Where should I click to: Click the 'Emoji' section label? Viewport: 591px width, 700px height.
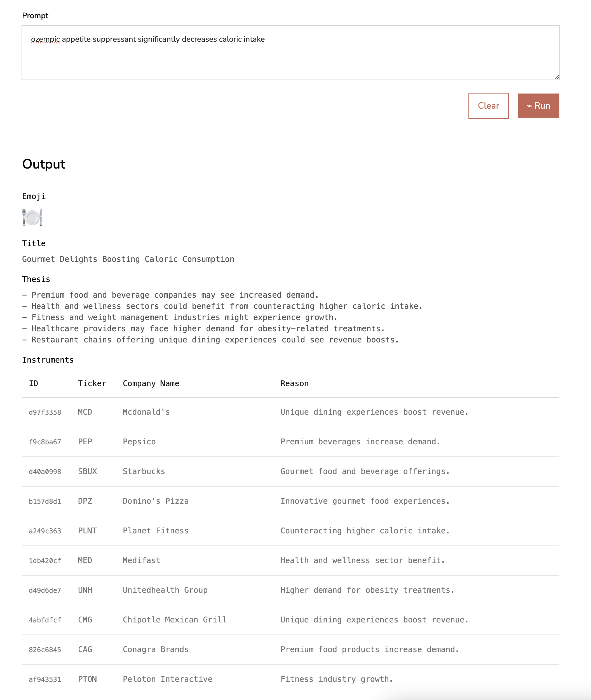point(34,197)
